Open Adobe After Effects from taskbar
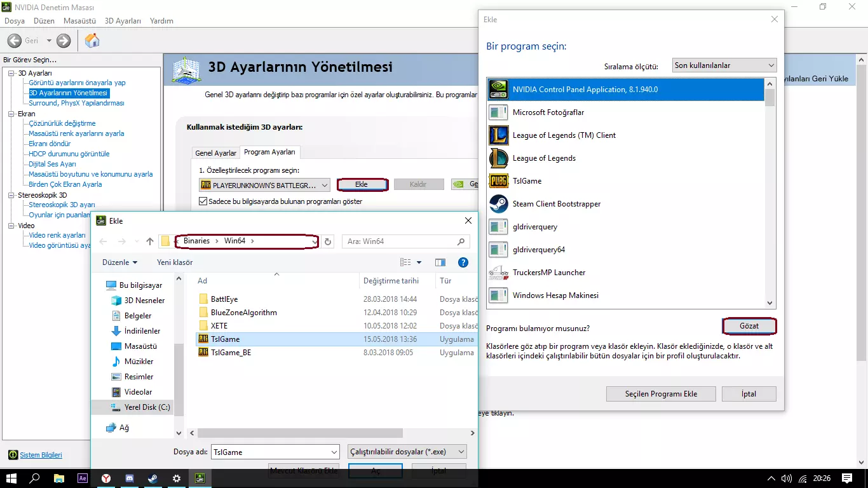 (x=82, y=478)
